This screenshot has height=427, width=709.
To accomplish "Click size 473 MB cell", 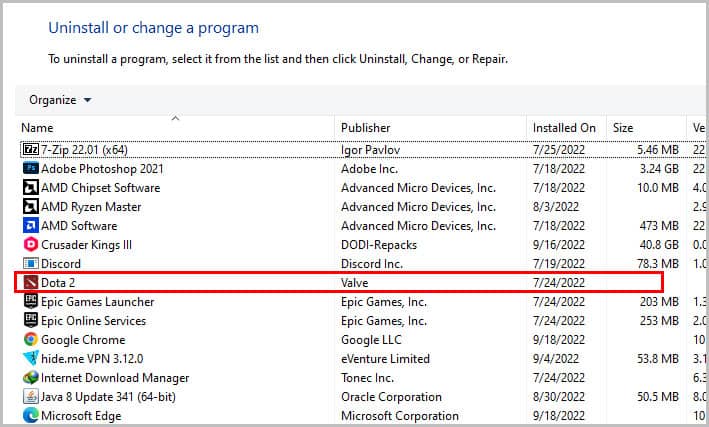I will click(x=659, y=225).
